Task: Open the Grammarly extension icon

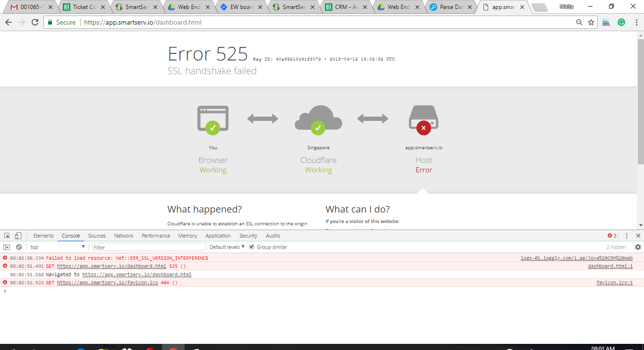Action: point(621,22)
